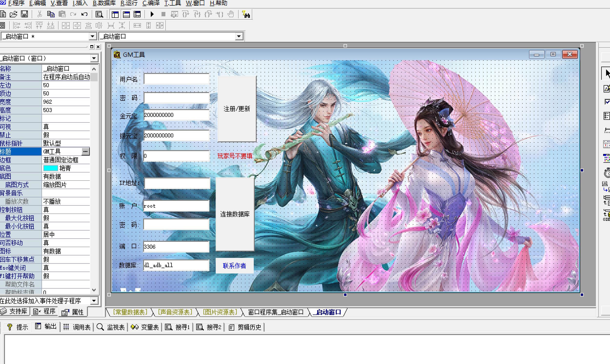This screenshot has height=364, width=610.
Task: Switch to the [常量数据表] tab
Action: [x=130, y=312]
